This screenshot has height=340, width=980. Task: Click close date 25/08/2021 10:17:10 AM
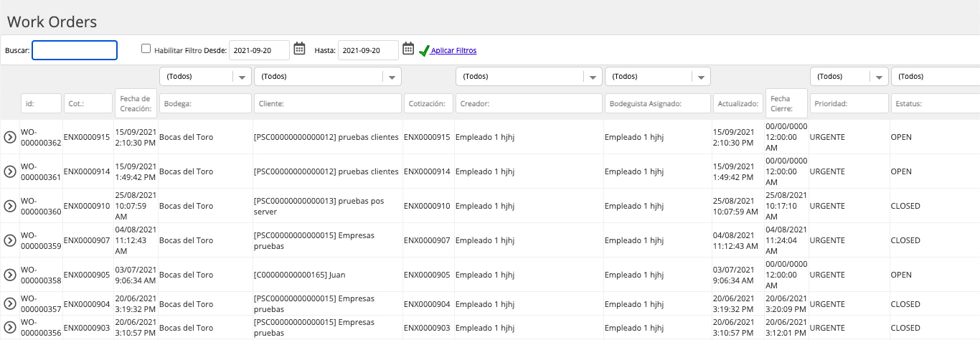(x=786, y=206)
